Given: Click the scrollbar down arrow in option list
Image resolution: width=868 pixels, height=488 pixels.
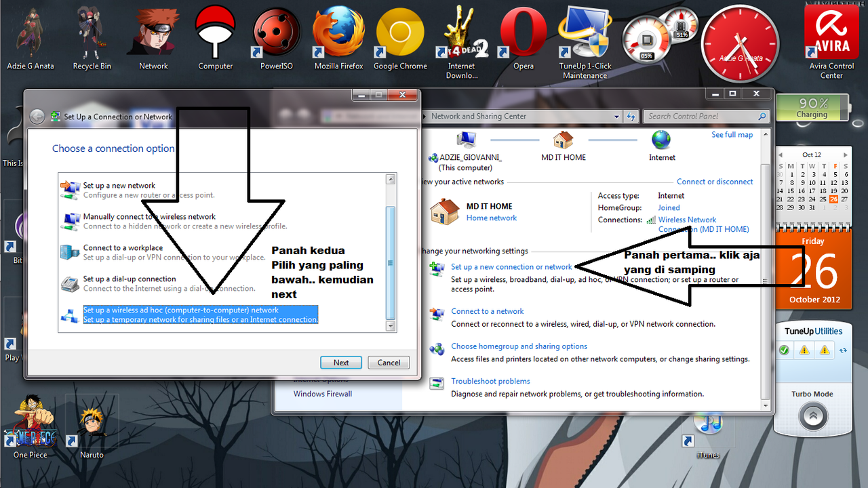Looking at the screenshot, I should [390, 326].
